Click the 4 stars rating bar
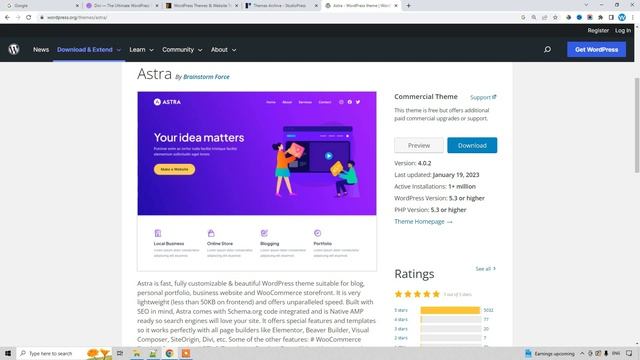The image size is (640, 360). click(451, 320)
